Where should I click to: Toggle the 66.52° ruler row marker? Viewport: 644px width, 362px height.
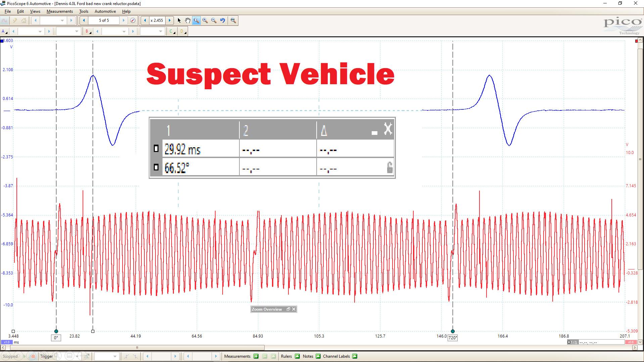(156, 167)
